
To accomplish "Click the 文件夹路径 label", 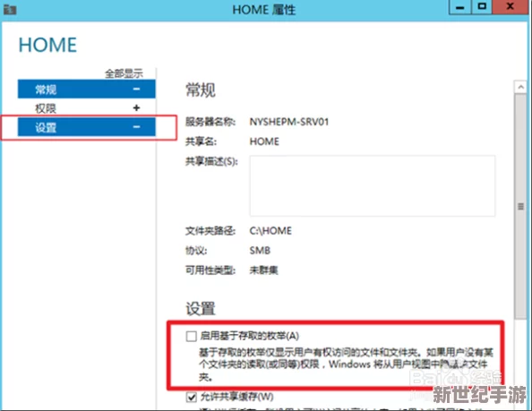I will [210, 231].
